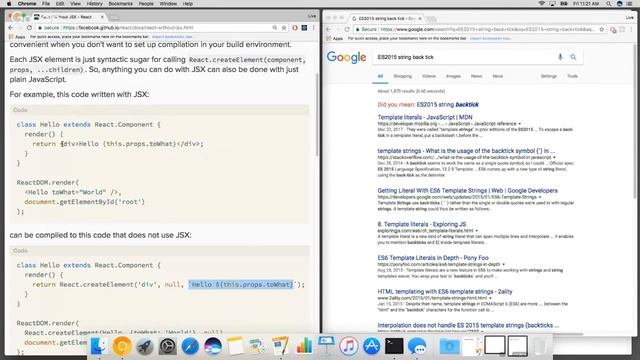Open the Window menu in menu bar
This screenshot has width=640, height=360.
pos(168,4)
